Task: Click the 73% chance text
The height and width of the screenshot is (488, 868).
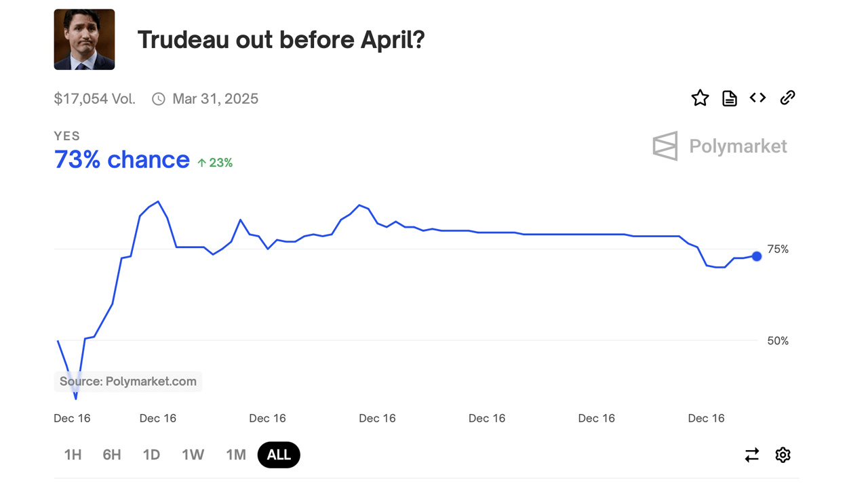Action: tap(122, 160)
